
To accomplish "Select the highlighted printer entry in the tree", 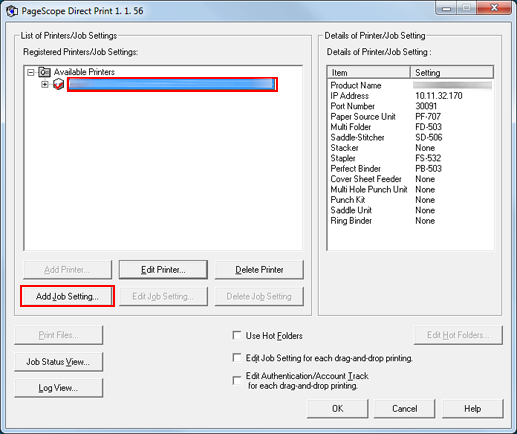I will coord(172,84).
